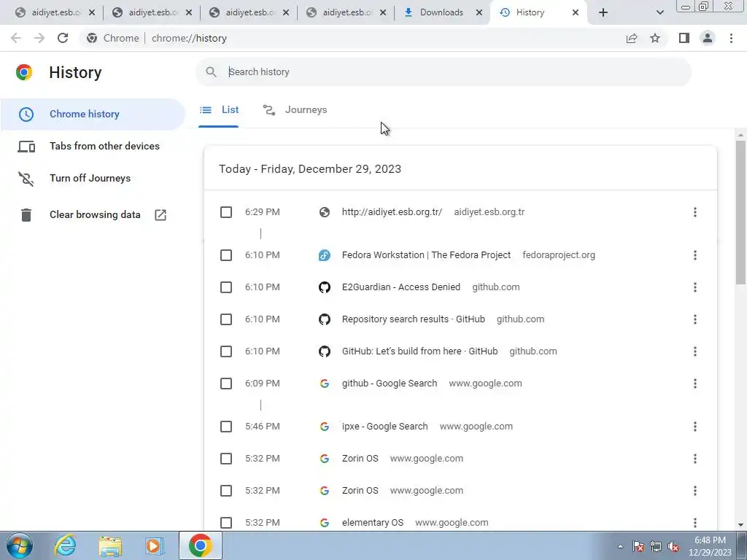Open more actions for GitHub: Let's build entry

(695, 351)
